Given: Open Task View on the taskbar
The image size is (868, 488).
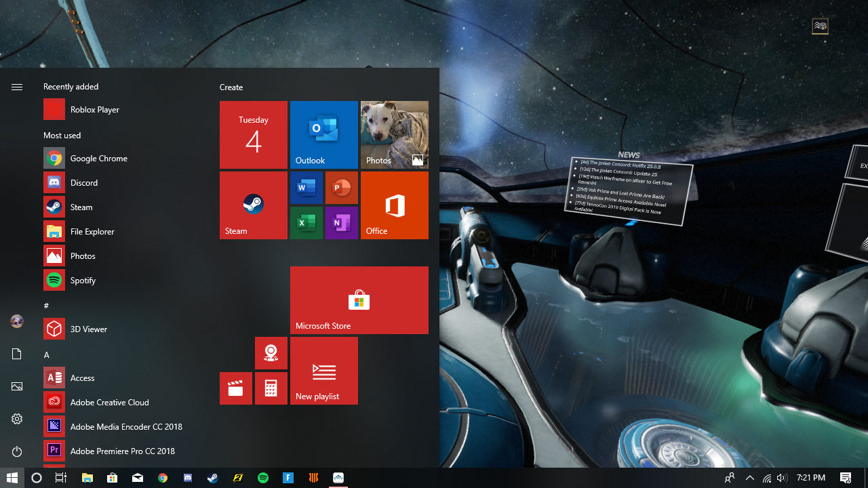Looking at the screenshot, I should (61, 478).
